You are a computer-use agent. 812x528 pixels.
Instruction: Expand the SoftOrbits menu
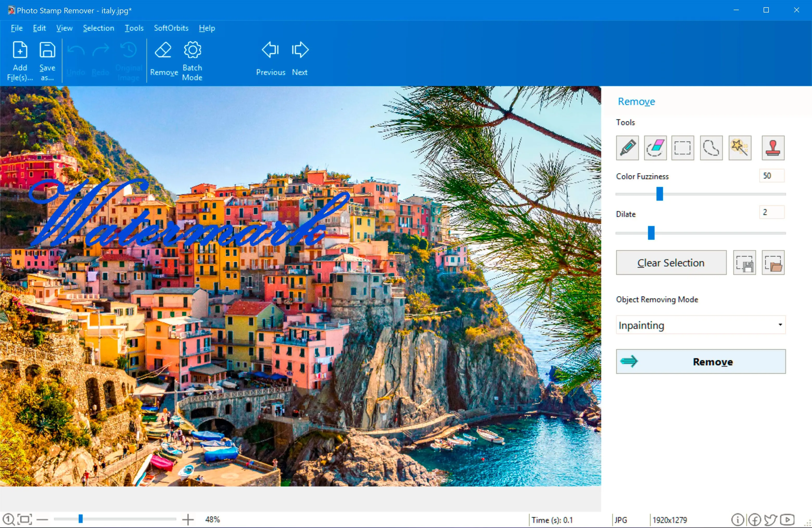170,28
